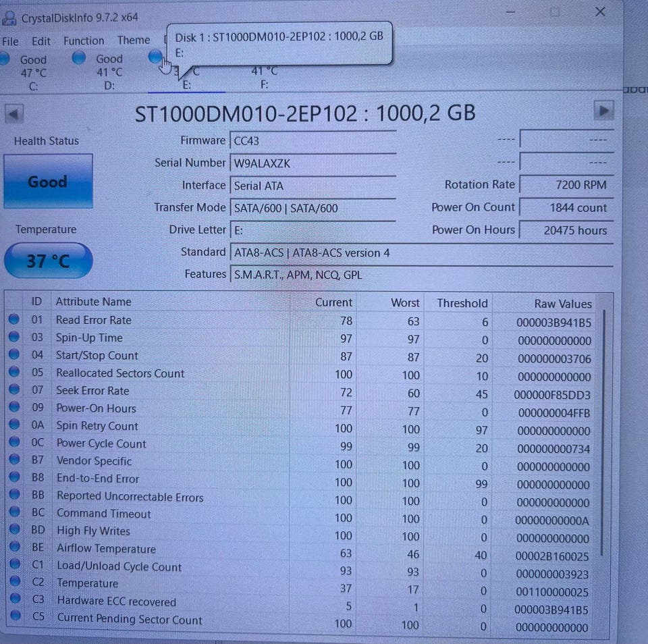Screen dimensions: 648x644
Task: Select the Read Error Rate attribute name
Action: pos(93,320)
